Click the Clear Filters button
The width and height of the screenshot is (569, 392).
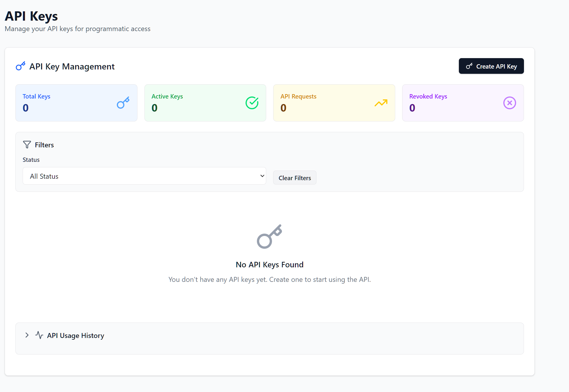click(294, 178)
